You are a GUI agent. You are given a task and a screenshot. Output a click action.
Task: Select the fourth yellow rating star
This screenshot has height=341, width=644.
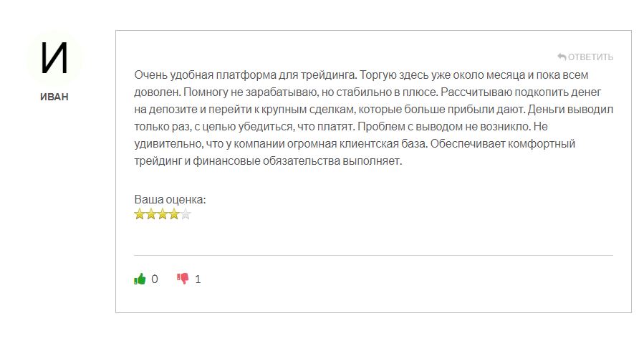click(174, 214)
